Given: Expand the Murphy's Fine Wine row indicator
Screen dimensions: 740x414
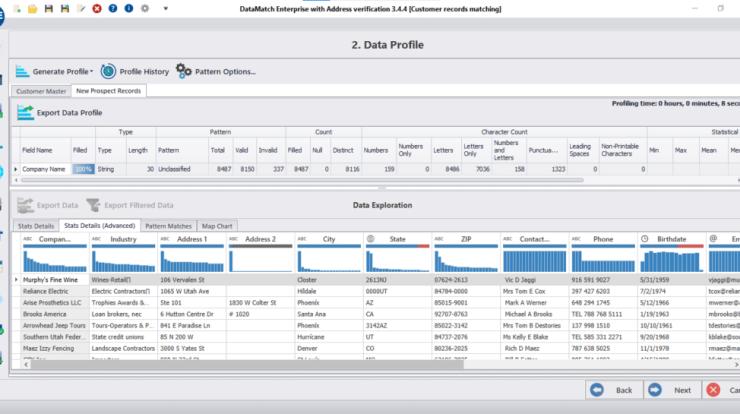Looking at the screenshot, I should pos(16,280).
